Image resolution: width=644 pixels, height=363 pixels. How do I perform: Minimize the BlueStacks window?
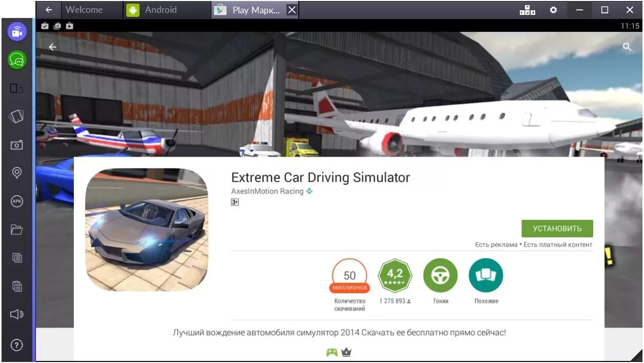click(580, 10)
